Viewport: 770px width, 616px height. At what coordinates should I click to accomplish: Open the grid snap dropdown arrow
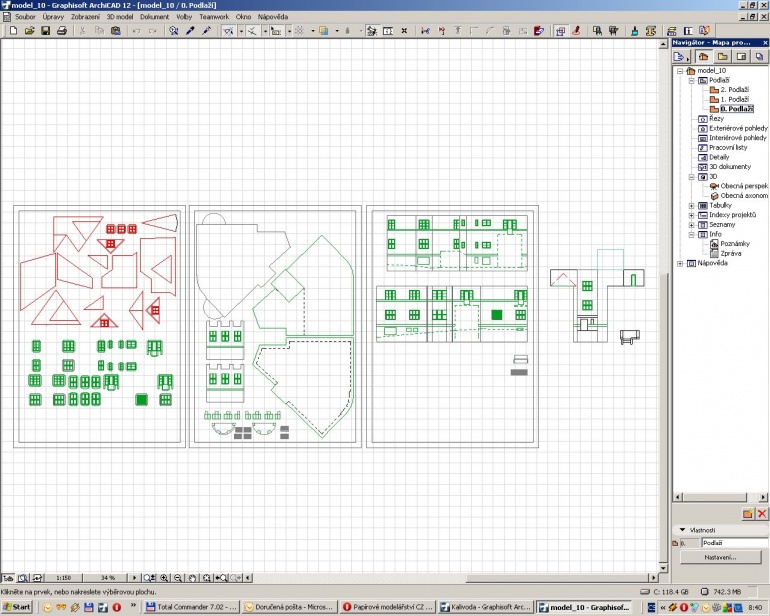313,30
